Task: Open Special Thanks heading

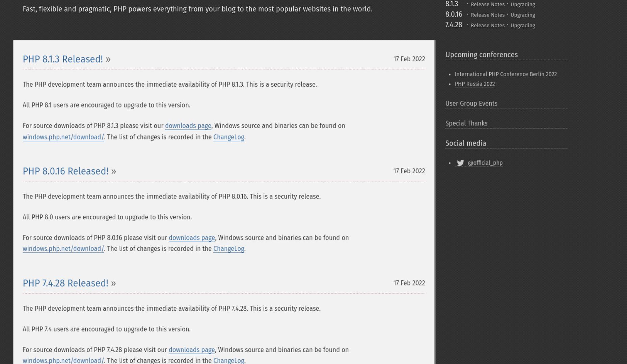Action: [x=466, y=123]
